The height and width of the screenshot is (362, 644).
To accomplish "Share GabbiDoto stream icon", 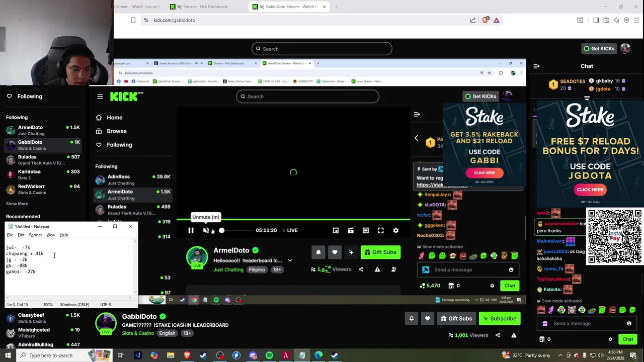I will click(498, 335).
